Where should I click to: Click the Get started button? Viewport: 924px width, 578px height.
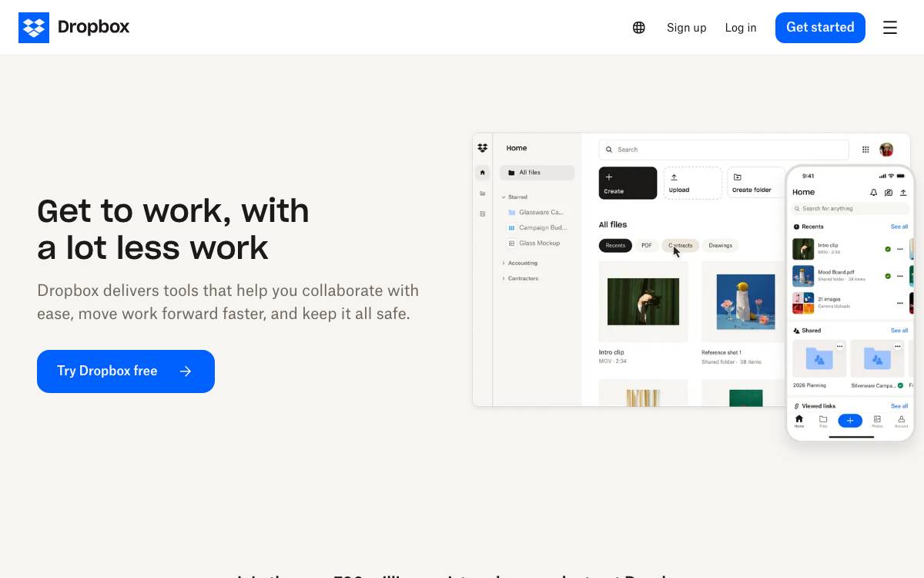click(x=820, y=28)
